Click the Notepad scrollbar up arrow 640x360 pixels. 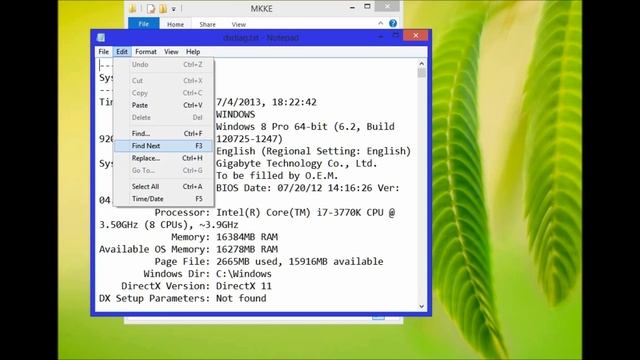click(x=422, y=64)
